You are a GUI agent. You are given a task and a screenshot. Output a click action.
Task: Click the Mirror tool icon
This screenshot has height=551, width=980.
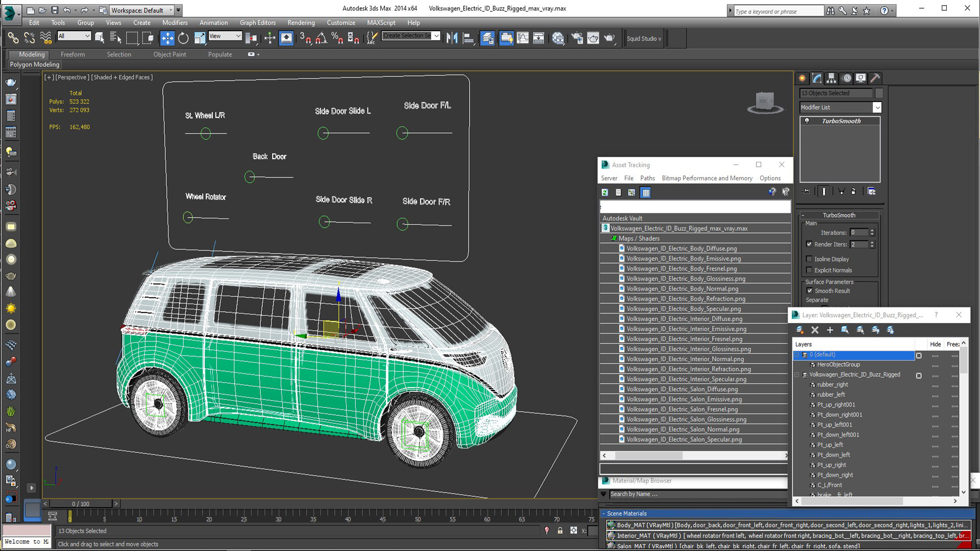(x=452, y=38)
